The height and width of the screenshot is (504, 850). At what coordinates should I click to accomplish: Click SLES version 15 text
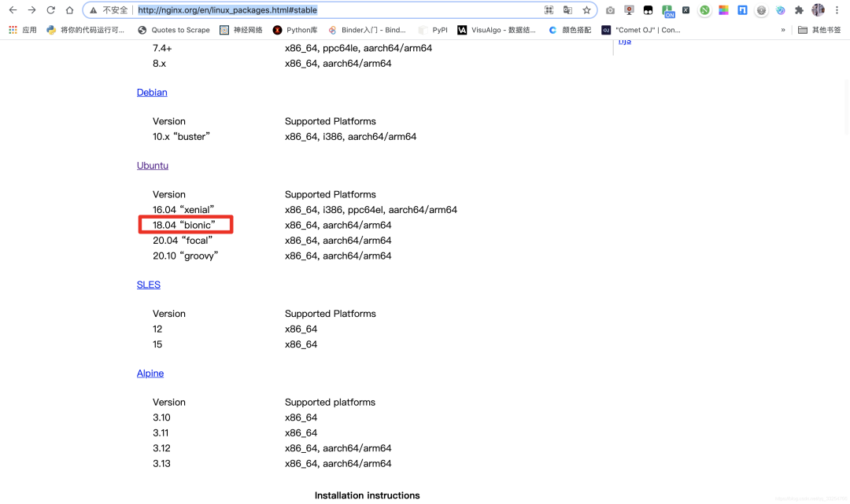[x=157, y=344]
